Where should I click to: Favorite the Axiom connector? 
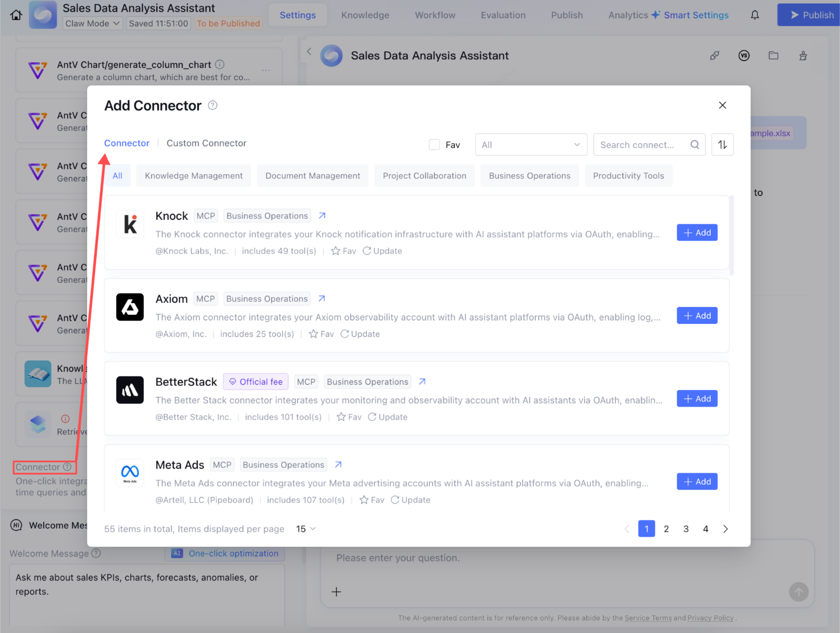321,334
